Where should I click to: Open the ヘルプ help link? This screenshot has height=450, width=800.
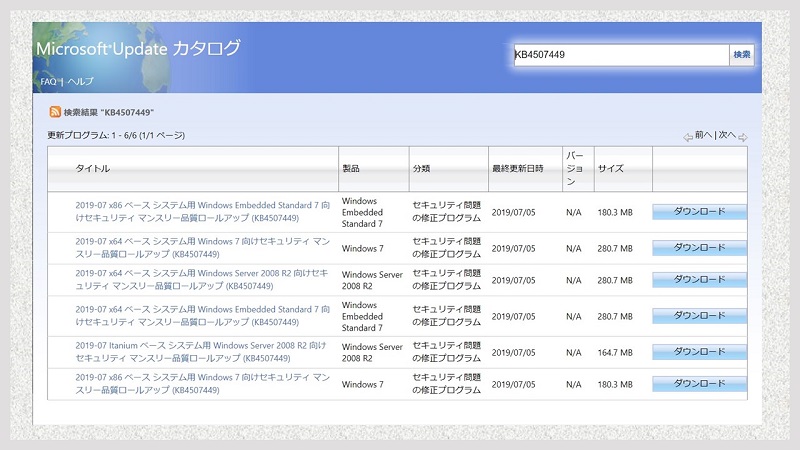tap(80, 82)
